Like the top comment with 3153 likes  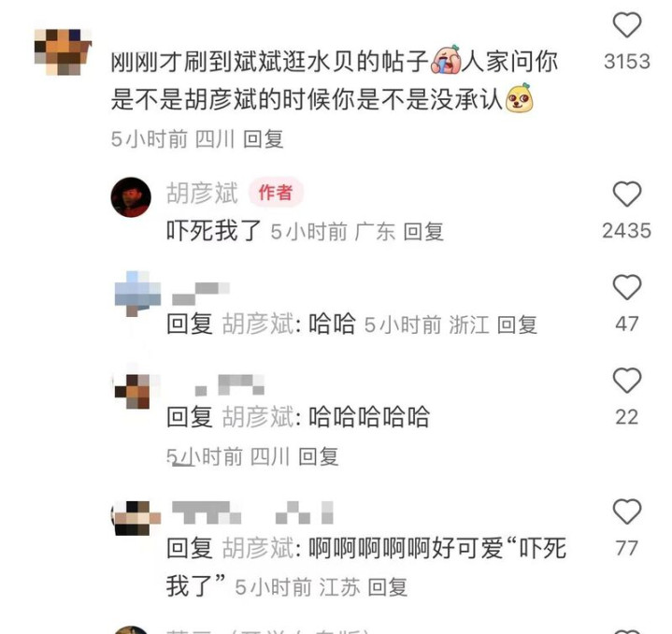coord(627,25)
